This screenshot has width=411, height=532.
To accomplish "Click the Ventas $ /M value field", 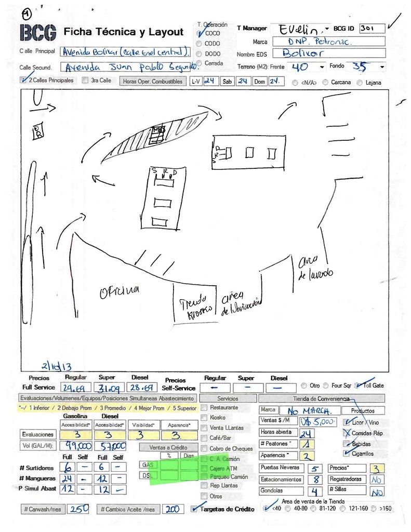I will [x=318, y=422].
